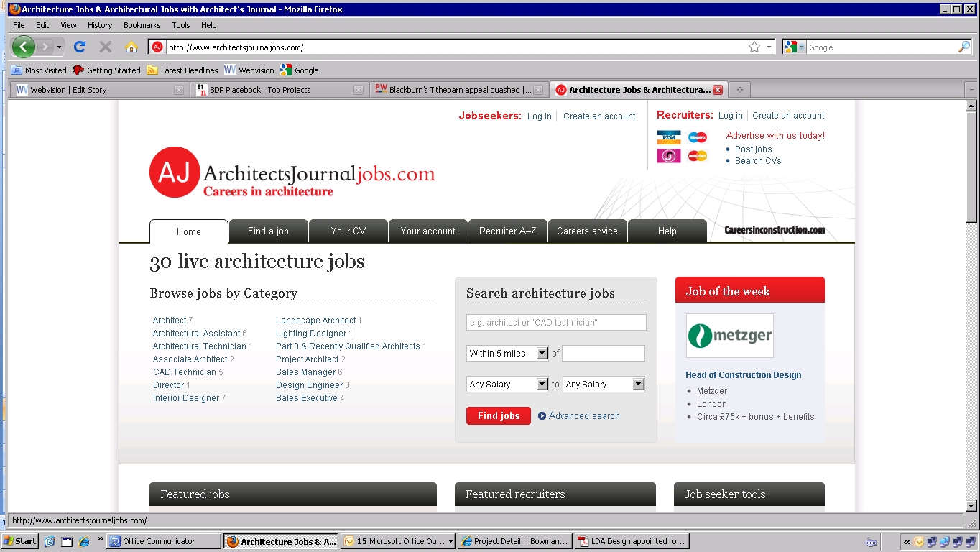Click the Maestro card icon
This screenshot has height=552, width=980.
click(x=697, y=137)
